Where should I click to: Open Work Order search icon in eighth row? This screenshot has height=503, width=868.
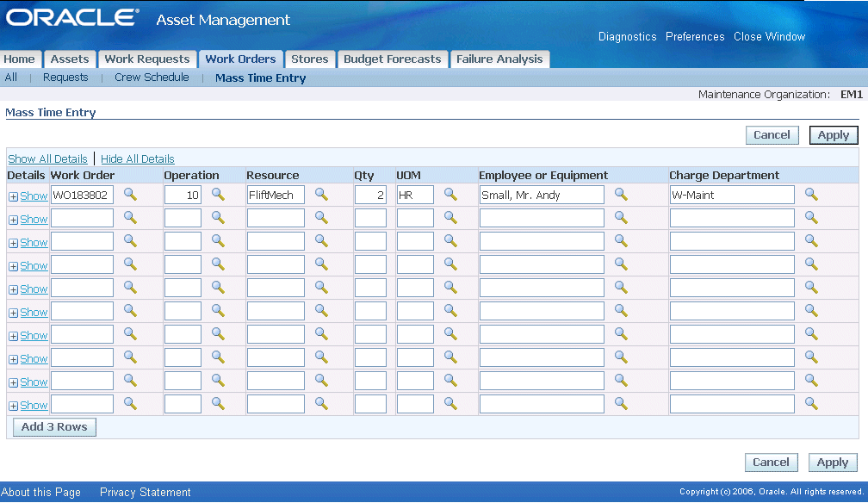(x=130, y=357)
